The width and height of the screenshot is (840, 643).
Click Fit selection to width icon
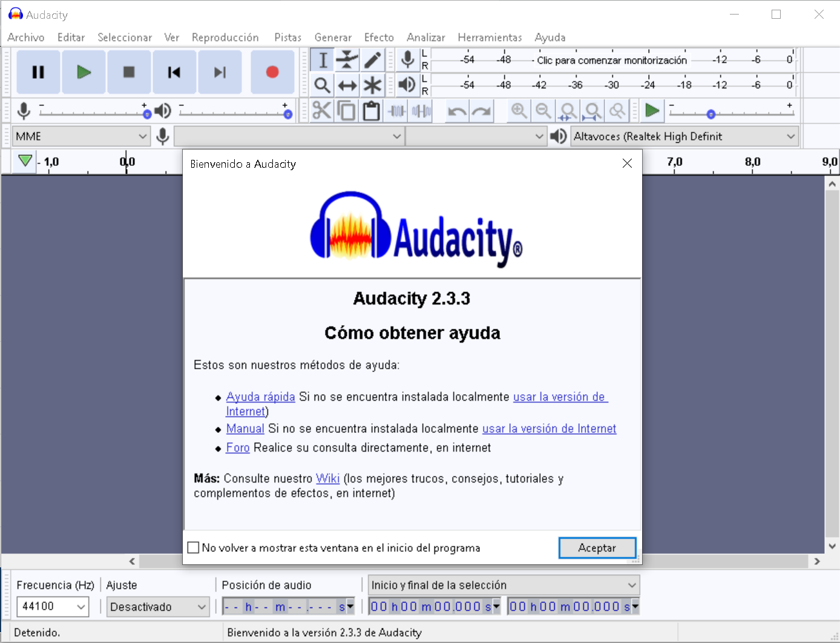568,111
